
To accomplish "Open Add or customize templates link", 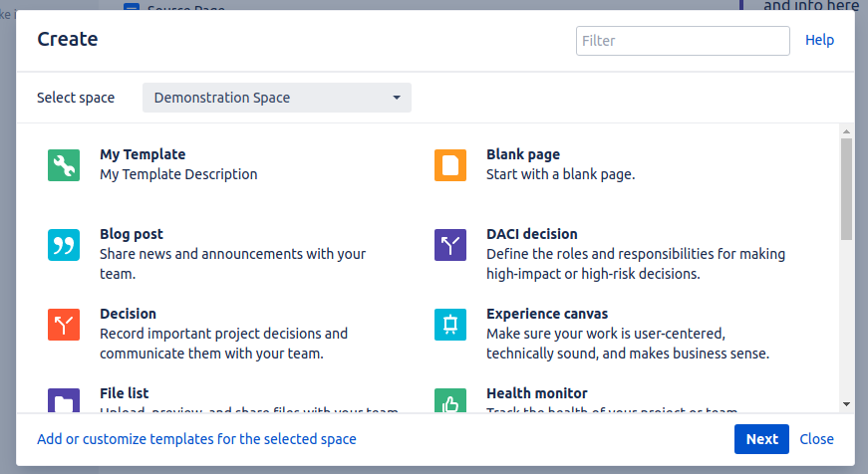I will point(196,439).
